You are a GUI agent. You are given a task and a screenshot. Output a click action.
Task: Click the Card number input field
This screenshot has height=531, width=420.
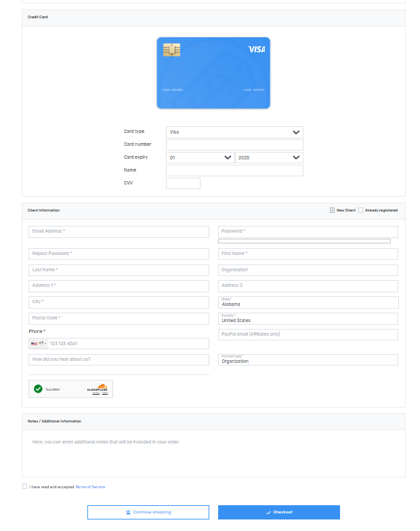click(x=234, y=145)
